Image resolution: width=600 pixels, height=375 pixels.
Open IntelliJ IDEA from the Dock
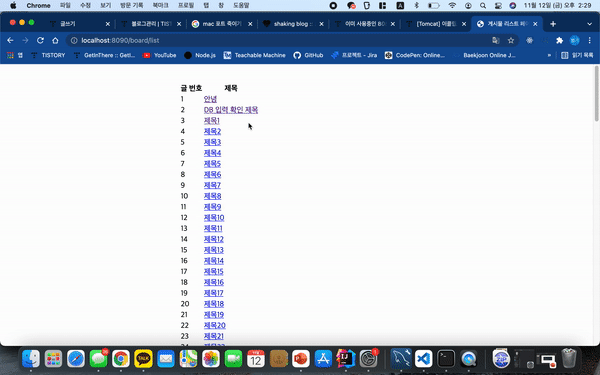coord(346,359)
